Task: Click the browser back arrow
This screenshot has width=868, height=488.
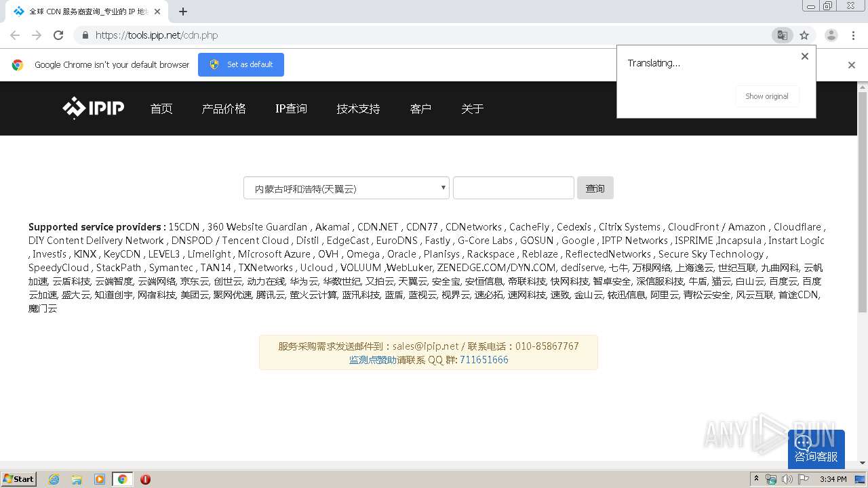Action: tap(15, 35)
